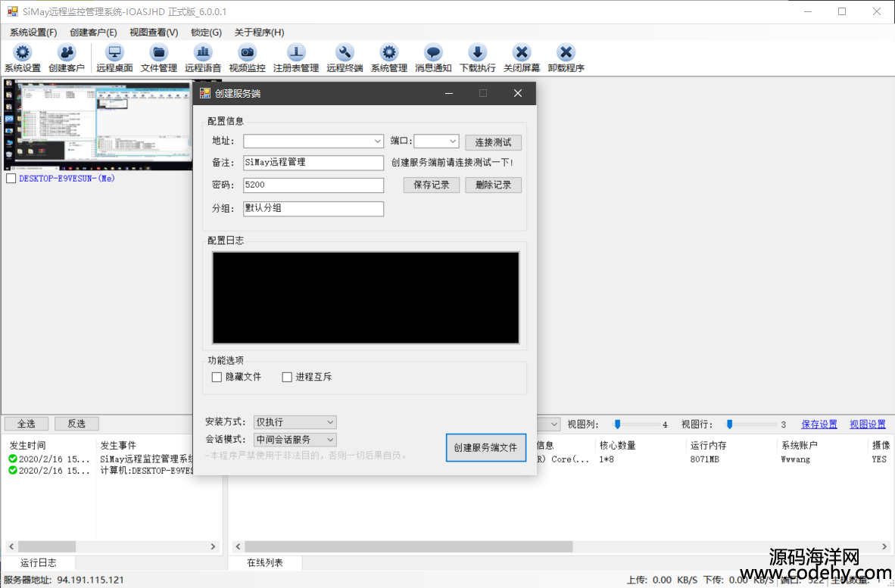Click the 反选 button
This screenshot has width=895, height=588.
[x=76, y=424]
